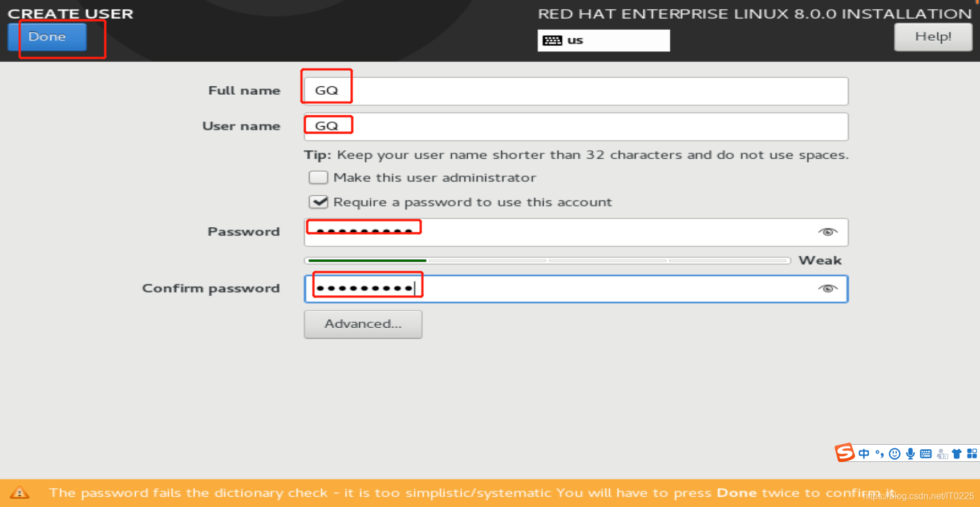Open the soft keyboard icon
The image size is (980, 507).
(926, 454)
